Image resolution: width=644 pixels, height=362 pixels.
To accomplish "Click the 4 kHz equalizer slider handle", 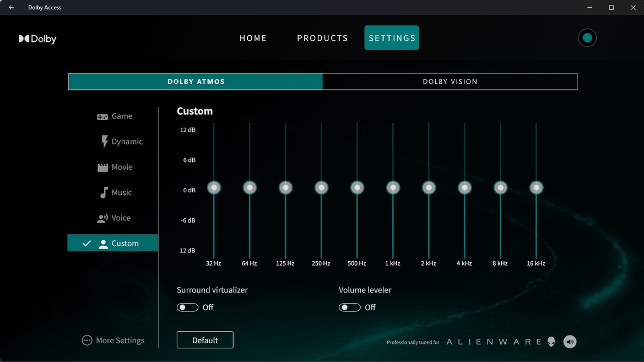I will click(464, 188).
